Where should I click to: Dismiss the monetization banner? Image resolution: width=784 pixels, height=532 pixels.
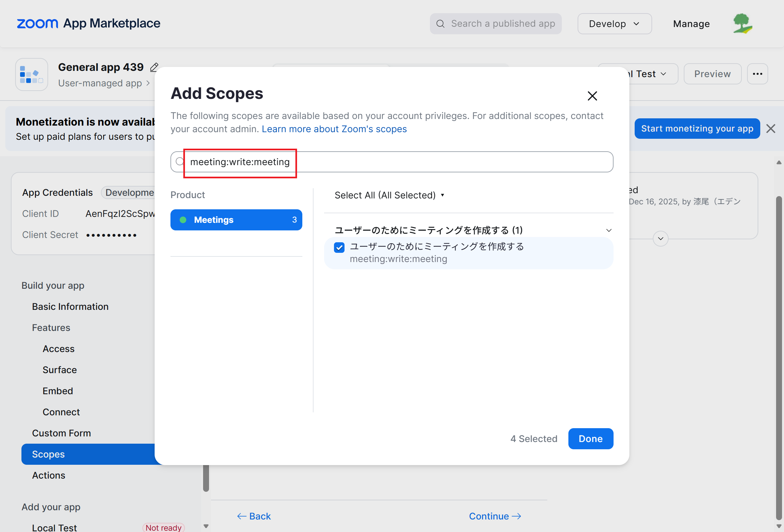pyautogui.click(x=770, y=129)
